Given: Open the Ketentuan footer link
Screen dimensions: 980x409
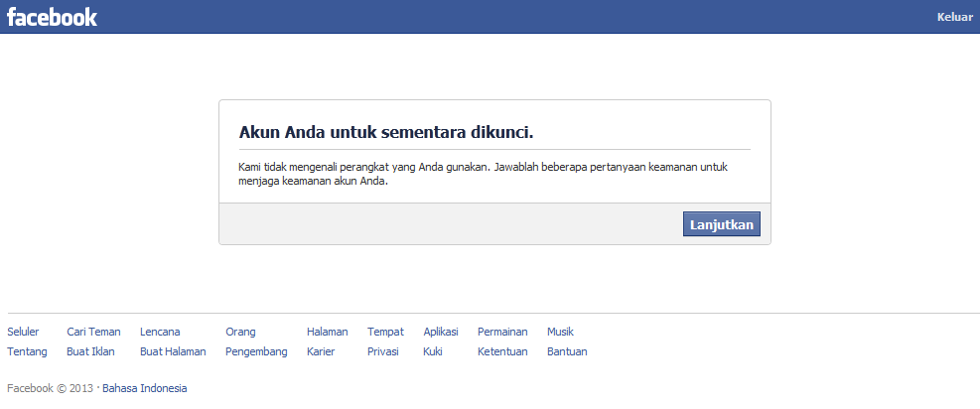Looking at the screenshot, I should pyautogui.click(x=502, y=351).
